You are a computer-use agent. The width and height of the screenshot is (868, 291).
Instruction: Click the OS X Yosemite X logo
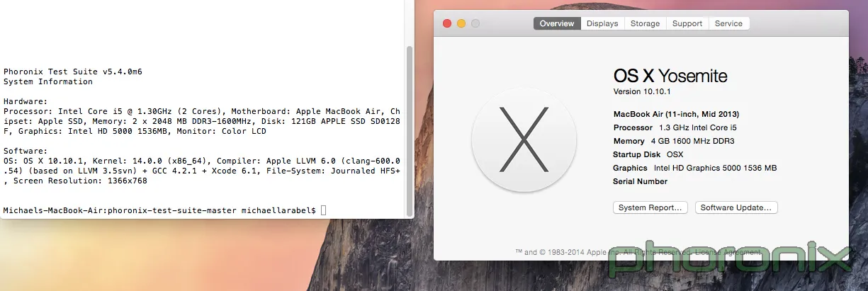[523, 139]
